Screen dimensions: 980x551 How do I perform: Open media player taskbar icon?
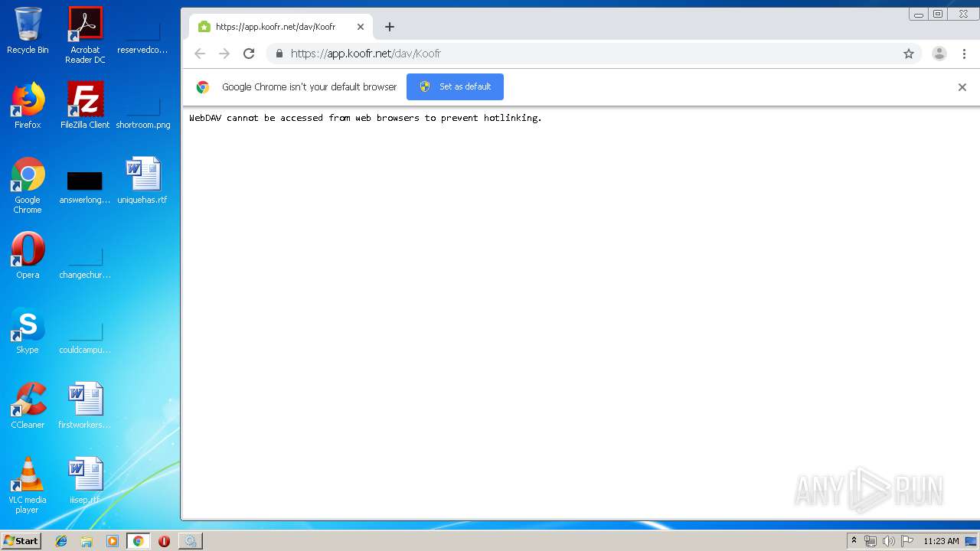(x=113, y=541)
